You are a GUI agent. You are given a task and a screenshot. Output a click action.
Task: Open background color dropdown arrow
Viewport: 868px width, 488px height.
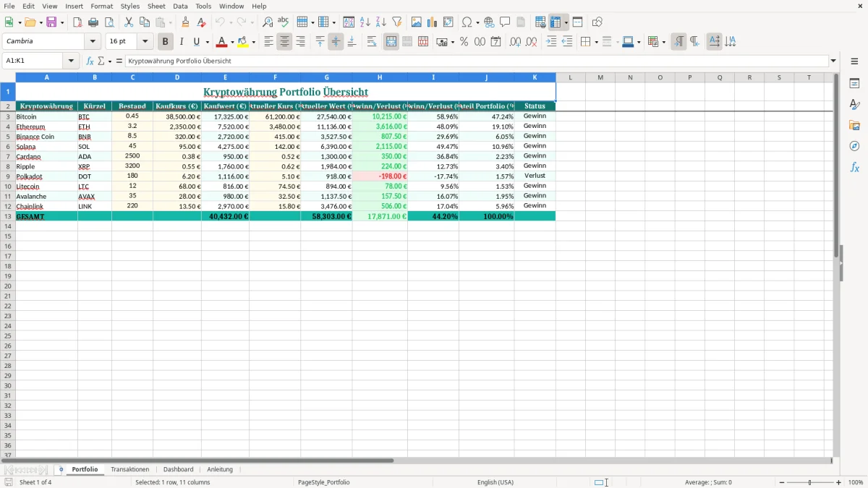(x=253, y=42)
